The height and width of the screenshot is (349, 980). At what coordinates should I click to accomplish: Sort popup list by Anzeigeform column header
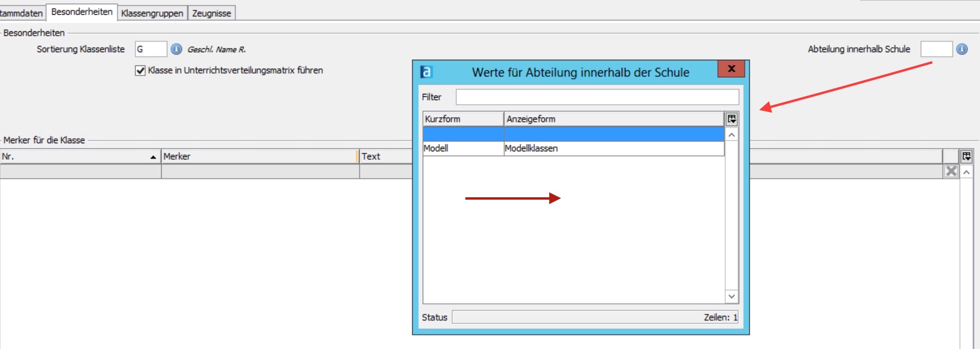tap(614, 119)
